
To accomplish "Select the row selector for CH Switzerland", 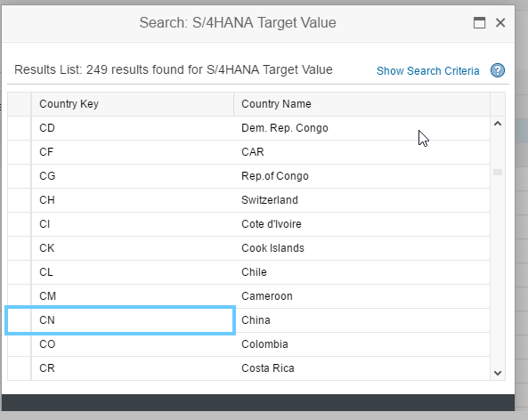I will (20, 200).
